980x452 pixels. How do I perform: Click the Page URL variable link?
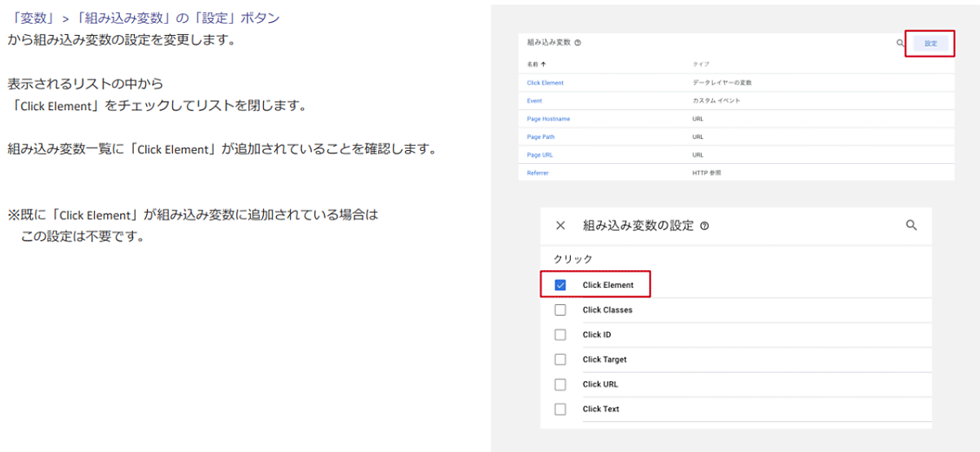[x=540, y=155]
